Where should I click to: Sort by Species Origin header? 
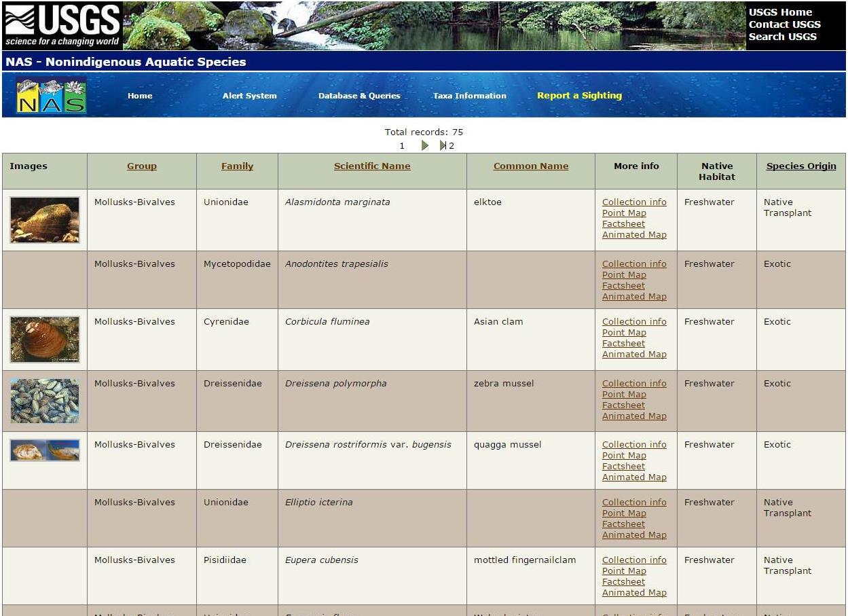[x=801, y=166]
